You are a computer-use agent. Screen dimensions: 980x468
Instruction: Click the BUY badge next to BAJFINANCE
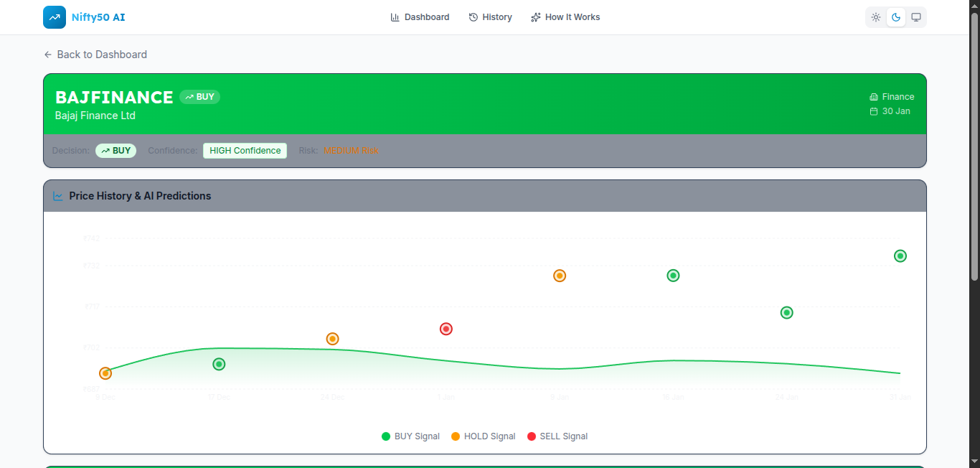point(199,97)
